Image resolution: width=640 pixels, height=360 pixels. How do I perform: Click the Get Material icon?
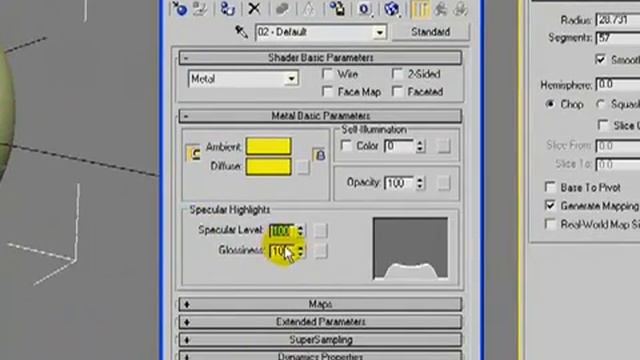[x=179, y=9]
